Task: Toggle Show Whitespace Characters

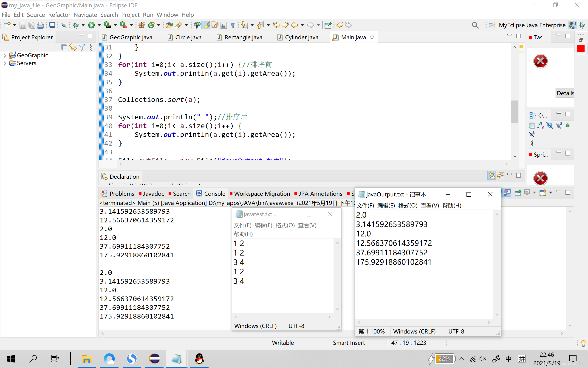Action: (233, 25)
